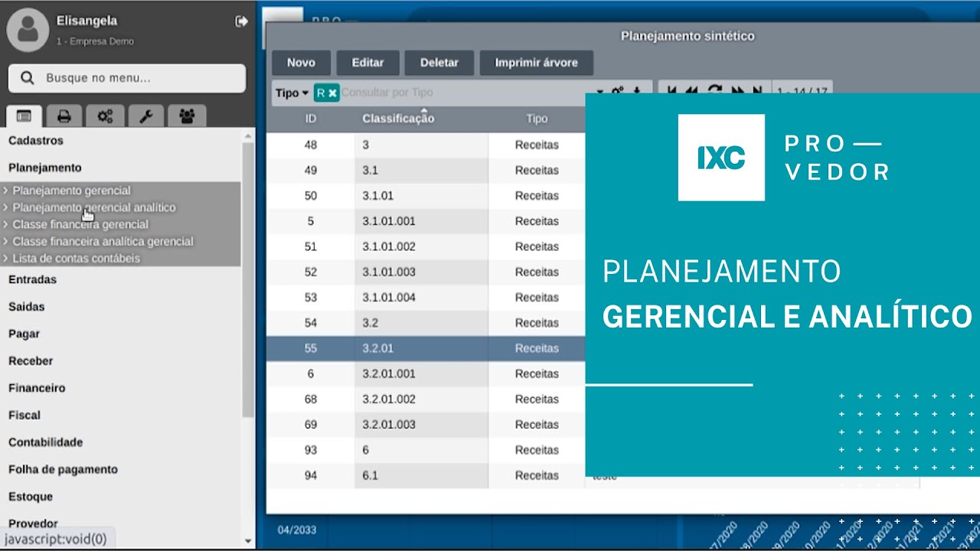Click the logout icon beside Elisangela
Image resolution: width=980 pixels, height=551 pixels.
pos(242,21)
